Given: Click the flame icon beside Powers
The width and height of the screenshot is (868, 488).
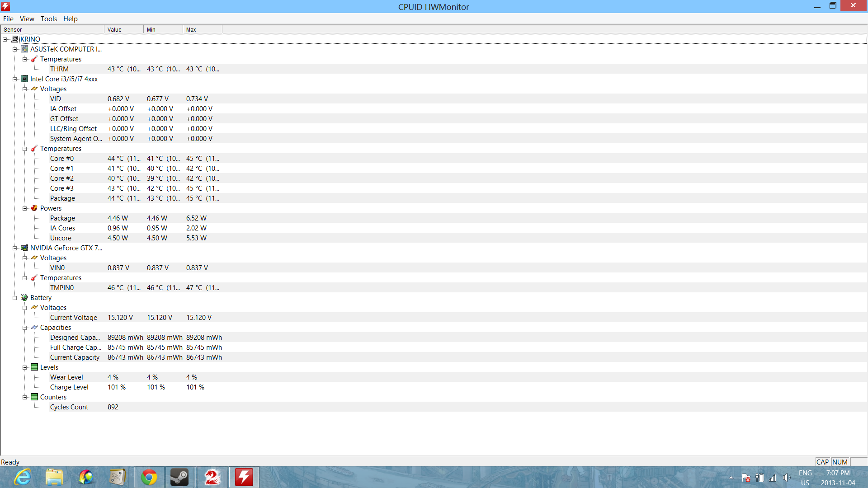Looking at the screenshot, I should (x=34, y=208).
